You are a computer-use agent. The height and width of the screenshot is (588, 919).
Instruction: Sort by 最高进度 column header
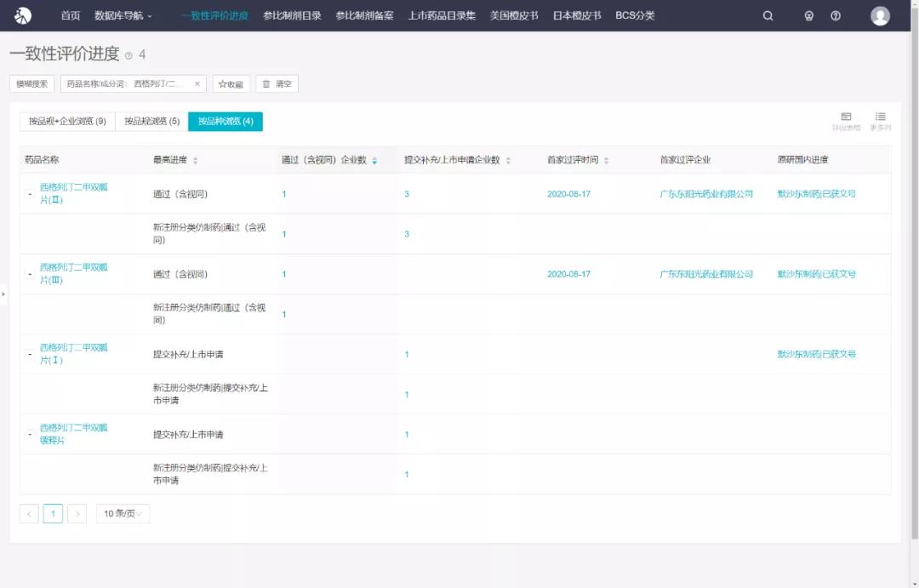[195, 160]
